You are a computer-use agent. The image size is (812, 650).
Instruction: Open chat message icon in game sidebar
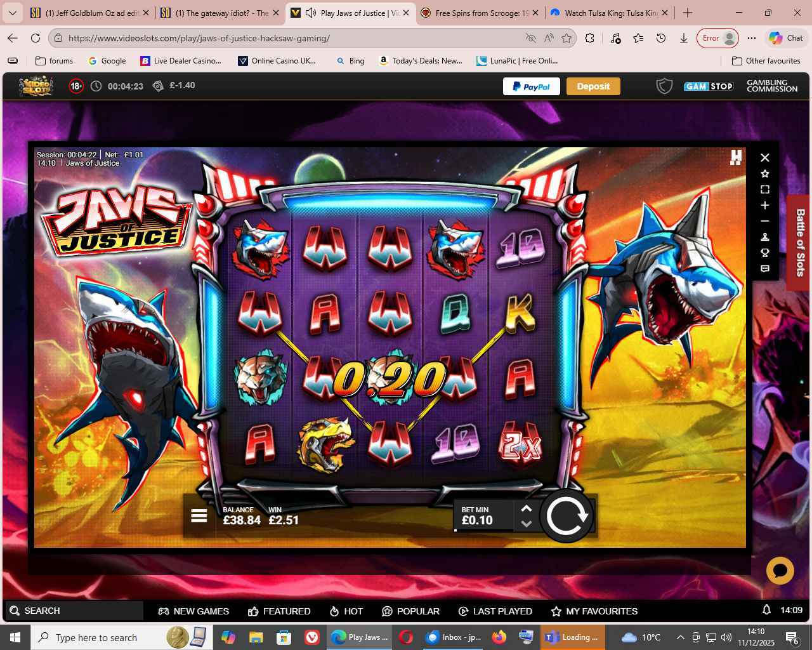click(765, 269)
